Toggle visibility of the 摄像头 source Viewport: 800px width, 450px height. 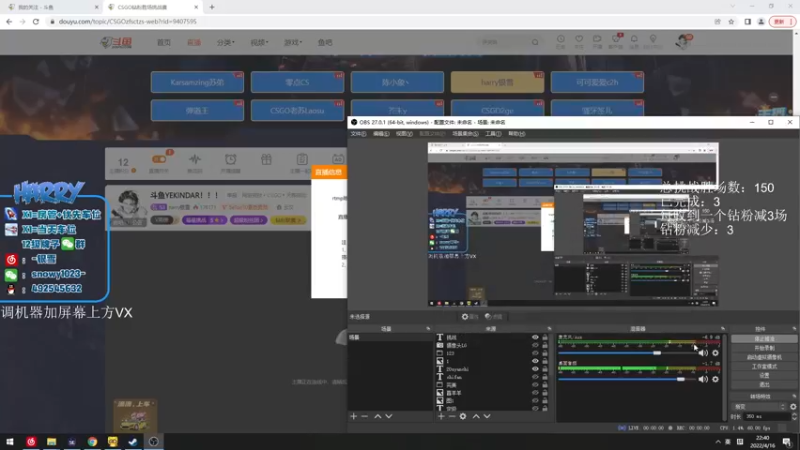coord(535,345)
